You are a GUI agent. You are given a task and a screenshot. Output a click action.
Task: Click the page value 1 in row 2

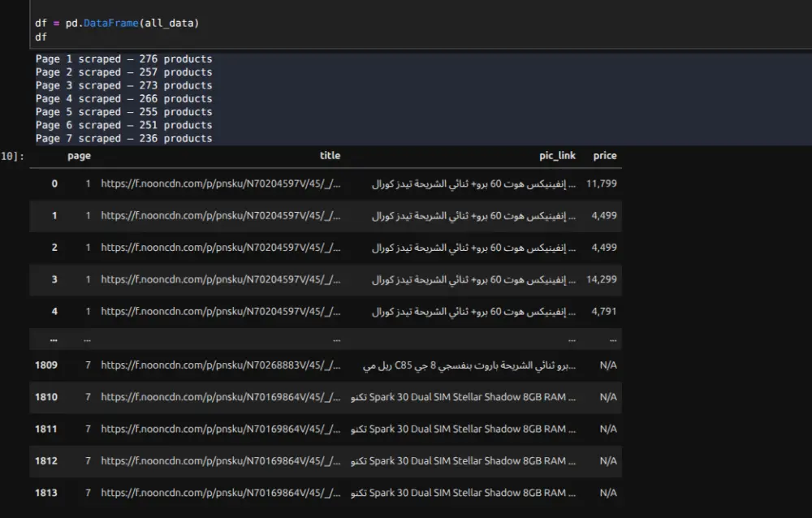[x=88, y=248]
